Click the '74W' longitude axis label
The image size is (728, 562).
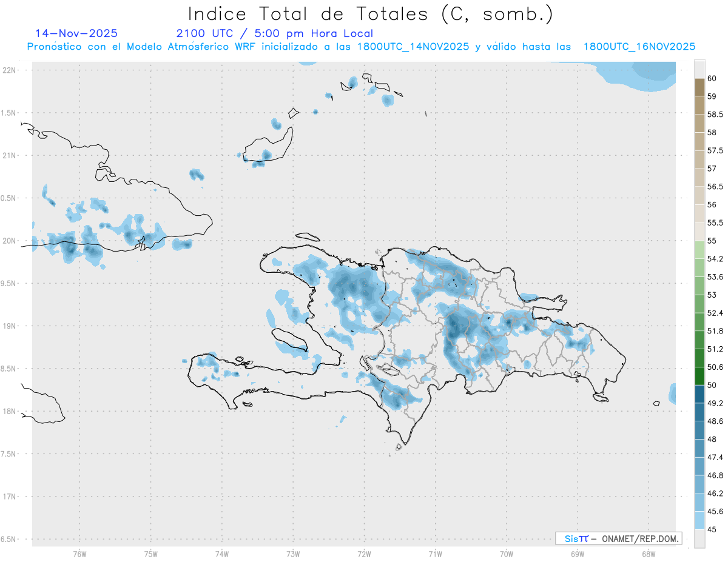tap(222, 554)
